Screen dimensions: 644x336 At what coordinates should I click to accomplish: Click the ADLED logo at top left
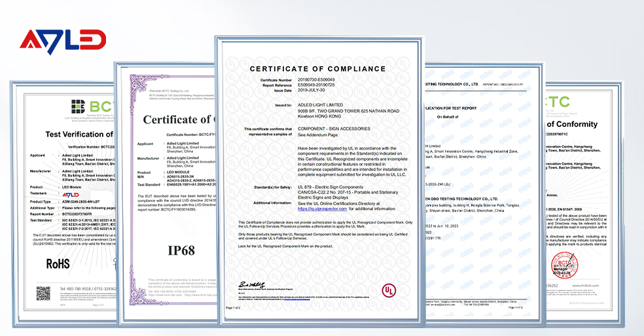coord(63,41)
